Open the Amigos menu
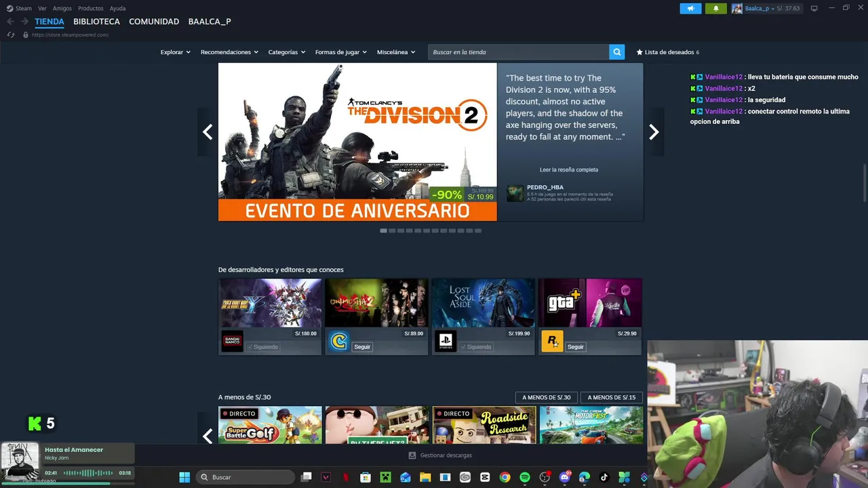Viewport: 868px width, 488px height. [x=62, y=8]
